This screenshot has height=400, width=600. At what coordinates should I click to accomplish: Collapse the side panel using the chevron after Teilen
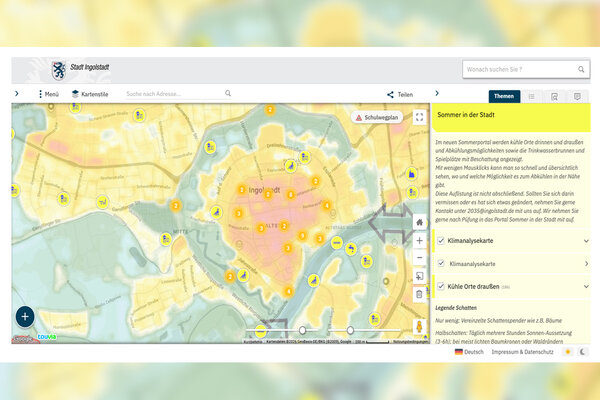tap(437, 93)
